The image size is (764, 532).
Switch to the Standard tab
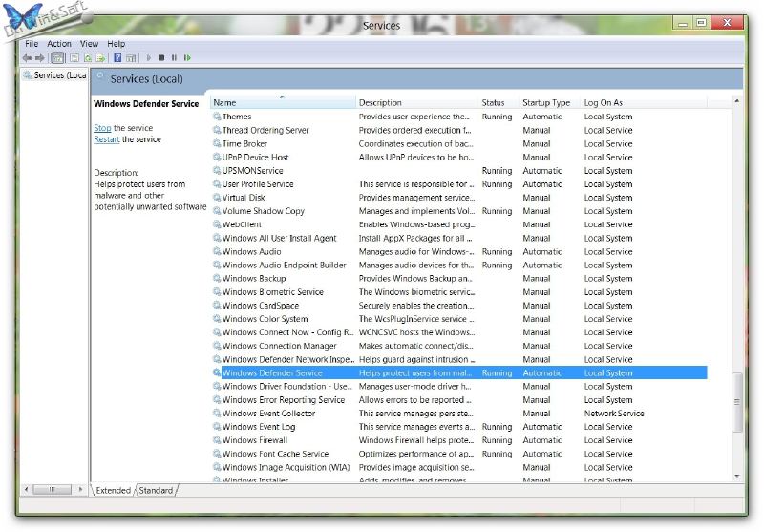[156, 491]
